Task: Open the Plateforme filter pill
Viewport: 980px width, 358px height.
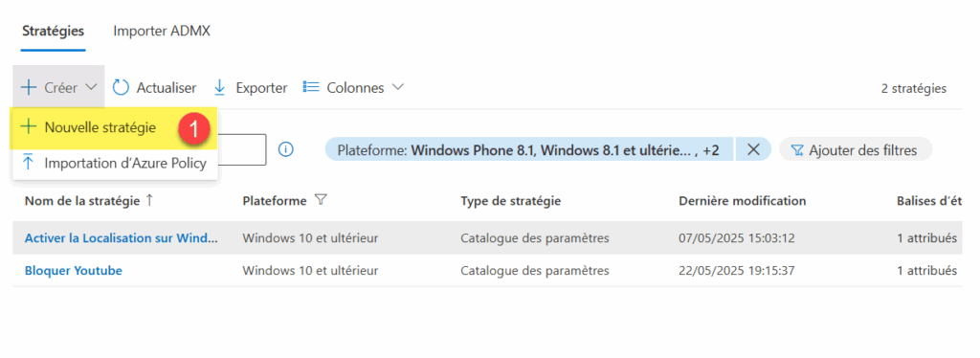Action: [528, 150]
